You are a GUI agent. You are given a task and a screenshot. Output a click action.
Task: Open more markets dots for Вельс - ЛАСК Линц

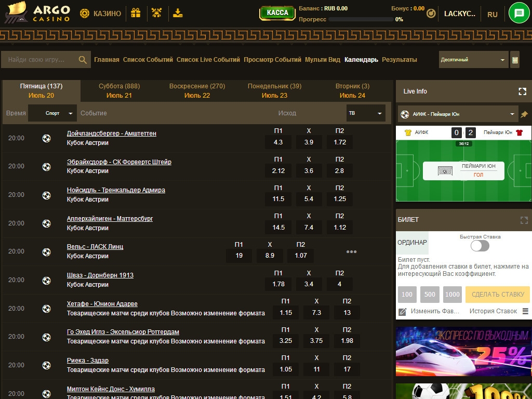pos(351,252)
